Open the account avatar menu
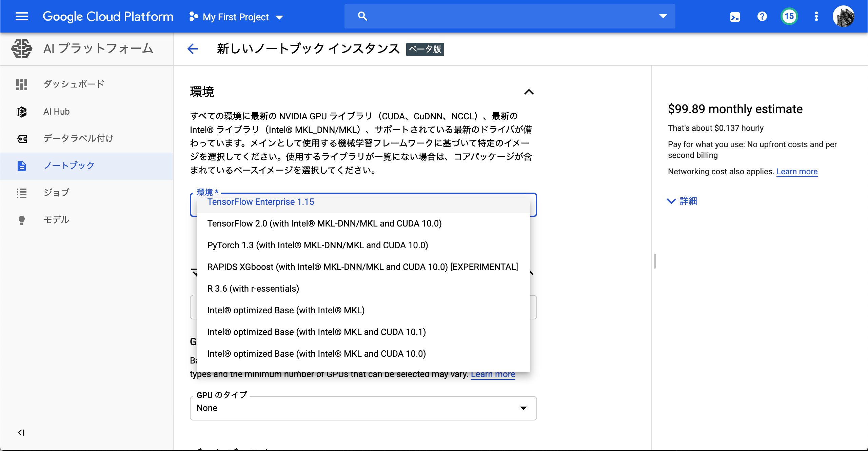The height and width of the screenshot is (451, 868). tap(844, 16)
